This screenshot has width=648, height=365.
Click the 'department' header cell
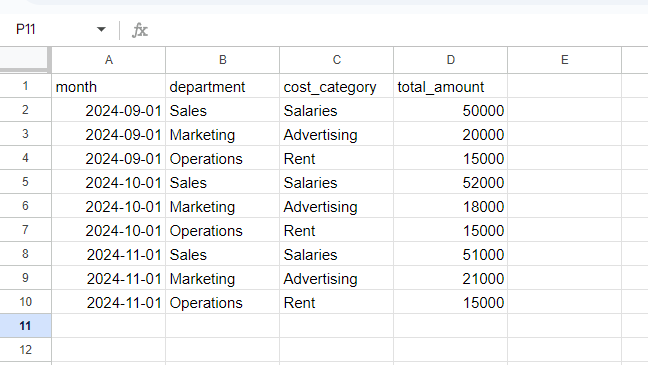click(x=223, y=86)
